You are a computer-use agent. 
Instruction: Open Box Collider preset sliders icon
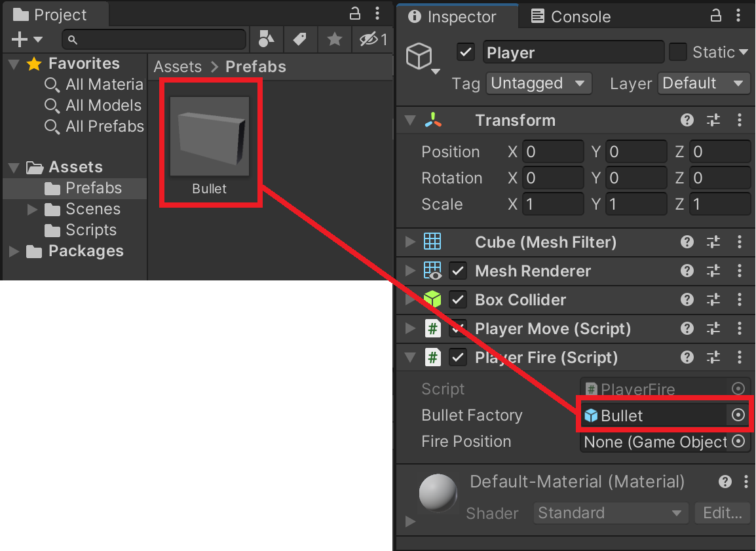tap(713, 299)
